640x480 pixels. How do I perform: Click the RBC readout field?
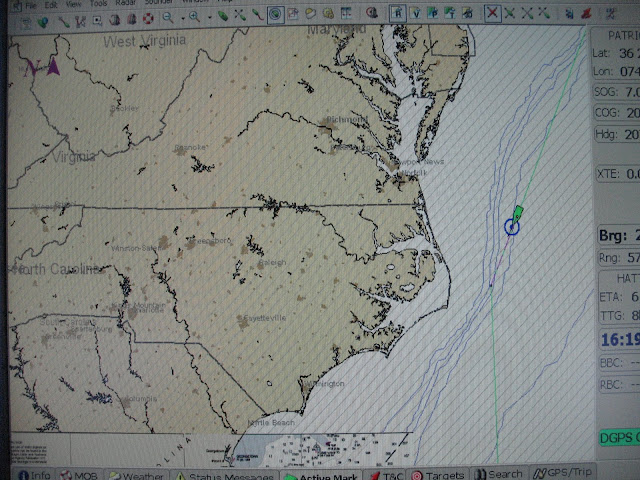(620, 384)
